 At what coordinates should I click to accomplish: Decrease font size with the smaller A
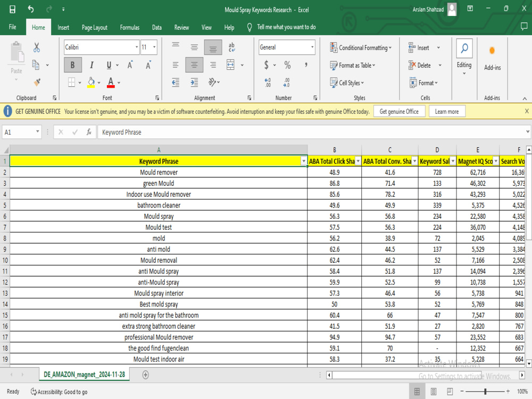click(x=148, y=65)
